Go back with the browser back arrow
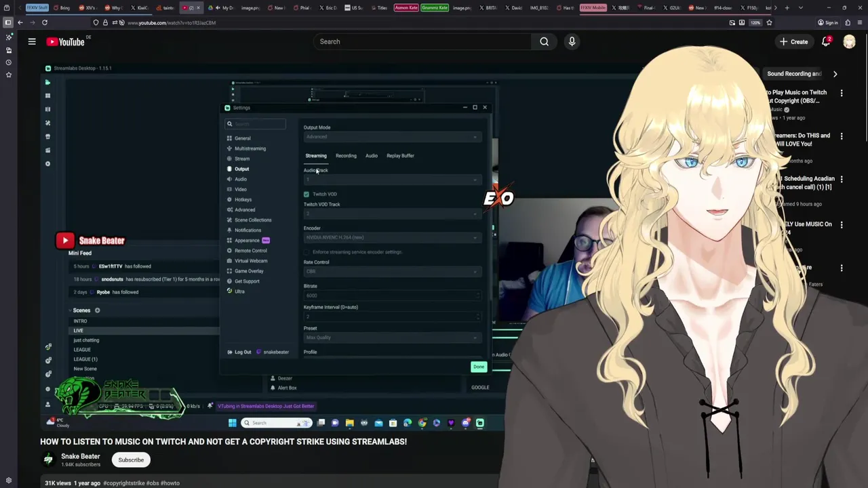 [20, 22]
